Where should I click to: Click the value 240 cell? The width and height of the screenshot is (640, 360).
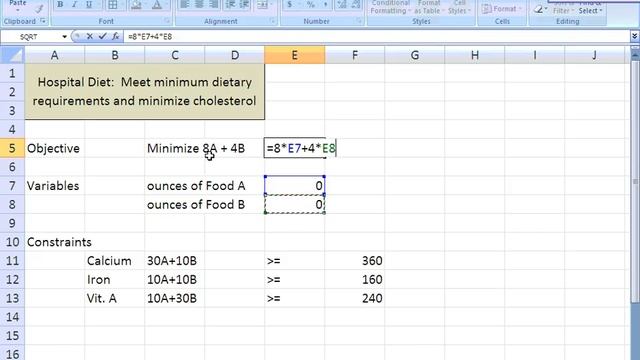(x=355, y=298)
